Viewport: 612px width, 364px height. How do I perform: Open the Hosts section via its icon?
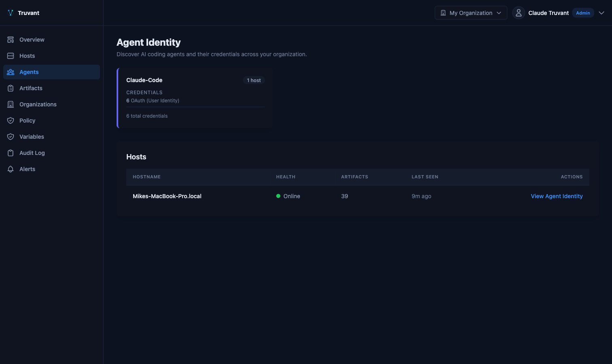click(x=11, y=55)
